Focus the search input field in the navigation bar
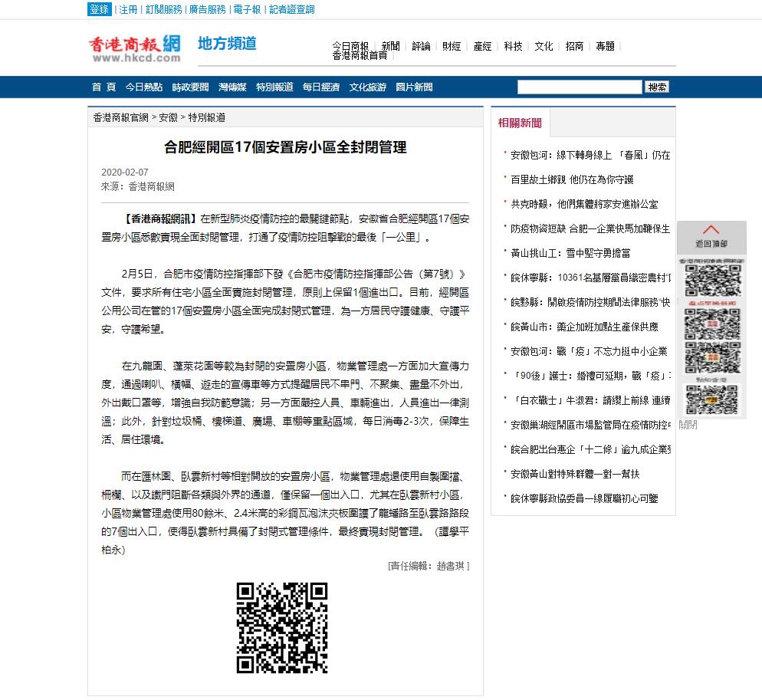The image size is (762, 700). (x=579, y=87)
